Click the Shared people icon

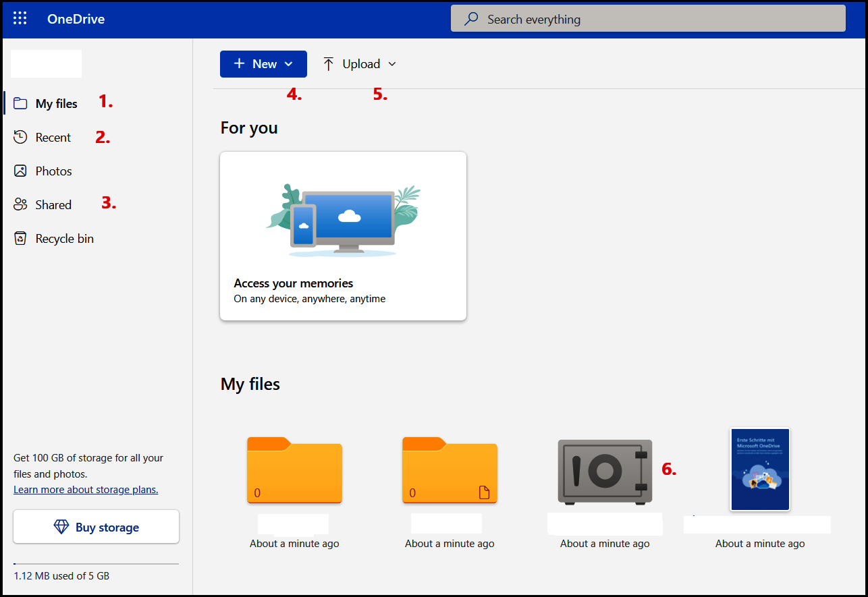click(20, 204)
